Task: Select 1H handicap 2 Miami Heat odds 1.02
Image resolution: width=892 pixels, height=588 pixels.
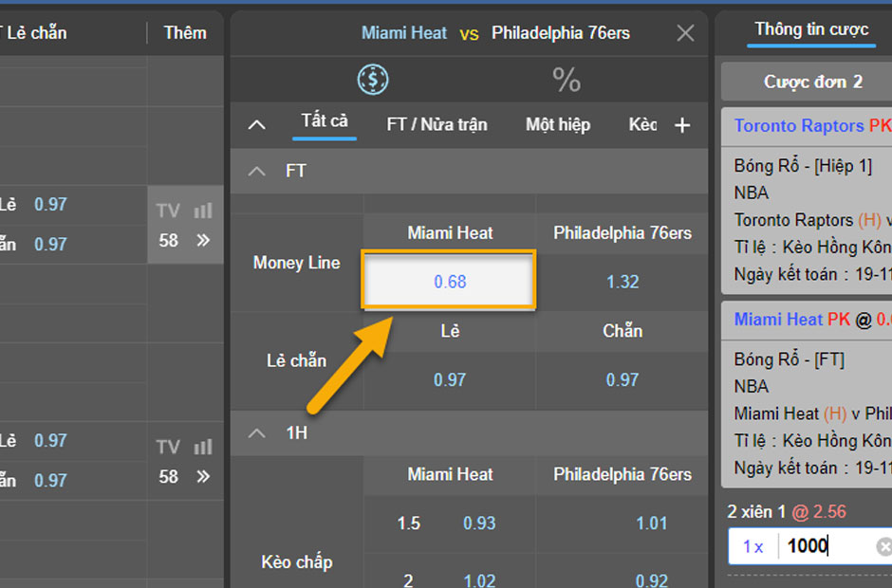Action: [x=479, y=580]
